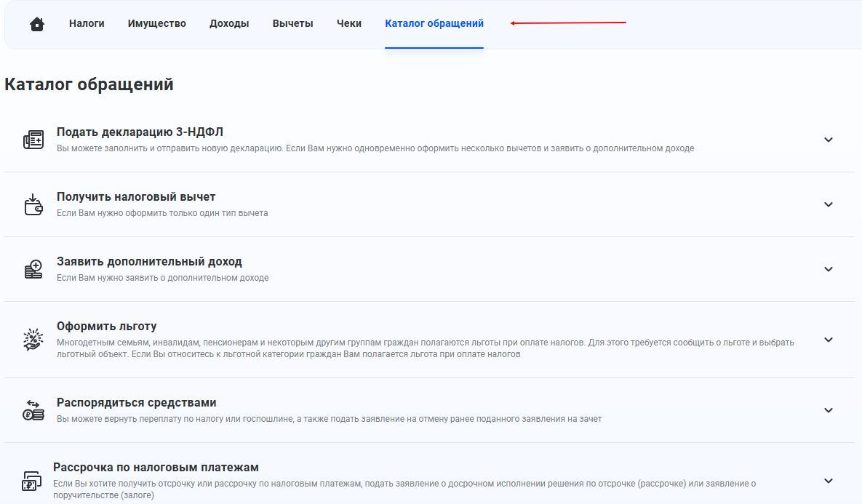Go to the Чеки tab
The height and width of the screenshot is (504, 862).
pos(349,23)
